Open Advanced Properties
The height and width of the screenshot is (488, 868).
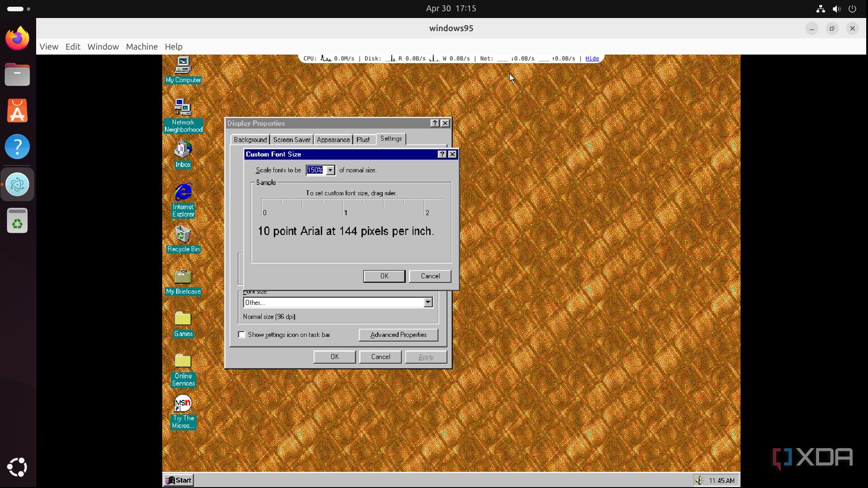(x=398, y=335)
